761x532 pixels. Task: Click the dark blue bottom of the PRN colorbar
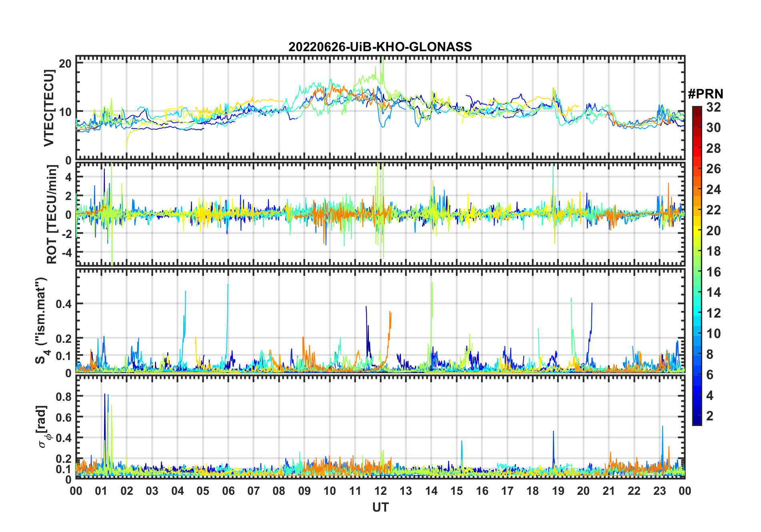697,422
